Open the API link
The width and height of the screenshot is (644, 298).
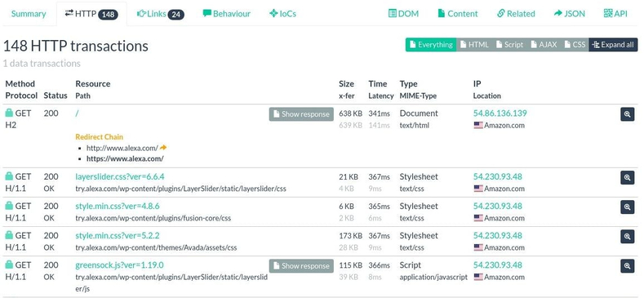[x=615, y=14]
